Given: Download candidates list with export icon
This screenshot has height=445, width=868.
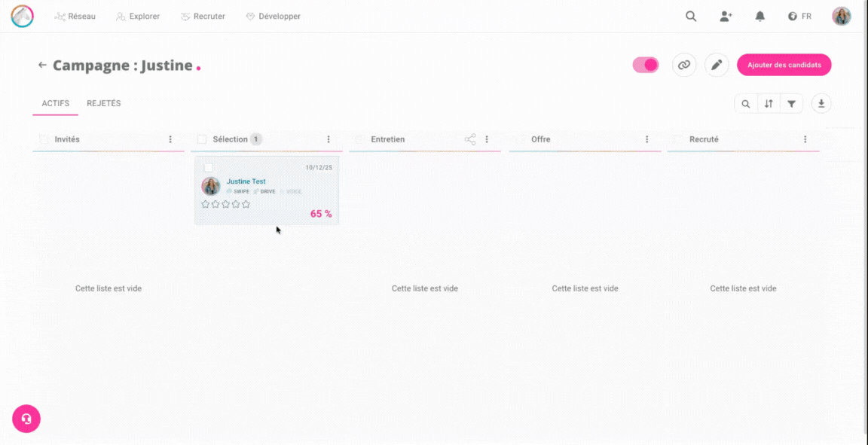Looking at the screenshot, I should (821, 104).
